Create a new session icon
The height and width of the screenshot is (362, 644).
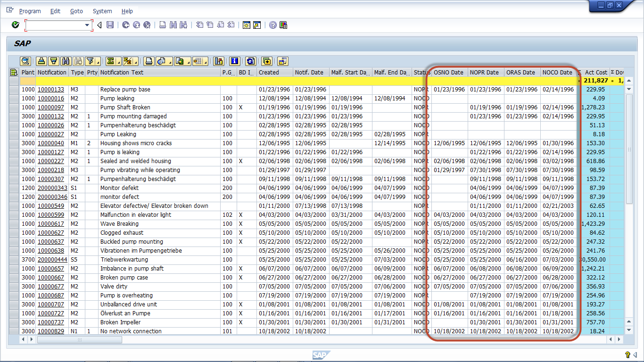tap(247, 25)
